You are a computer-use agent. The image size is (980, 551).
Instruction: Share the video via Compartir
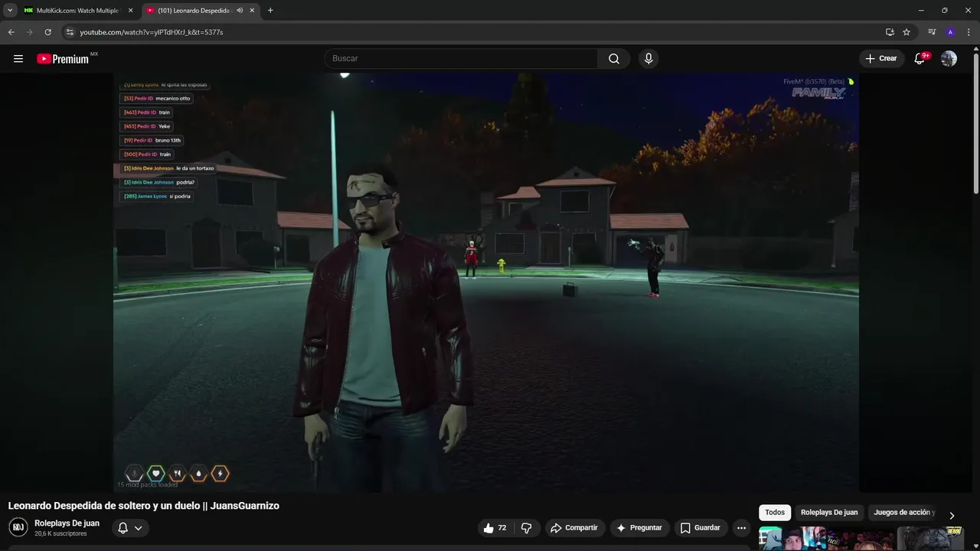coord(574,528)
